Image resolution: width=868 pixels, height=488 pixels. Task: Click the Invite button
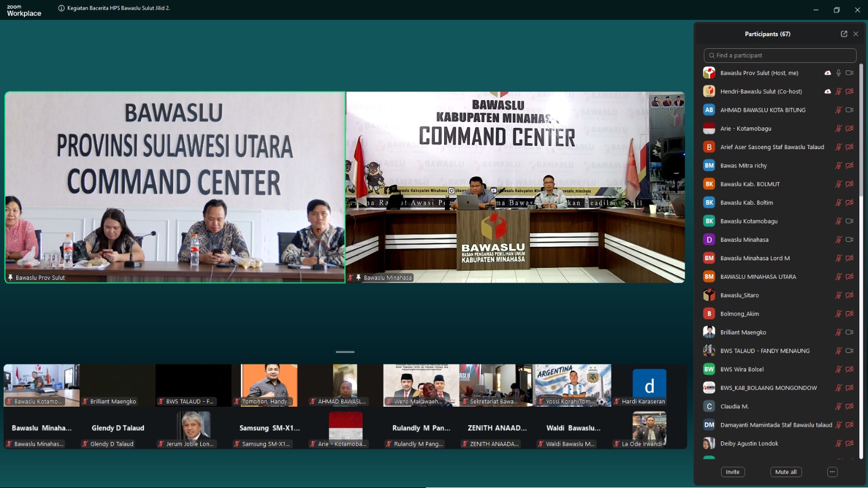[x=732, y=472]
